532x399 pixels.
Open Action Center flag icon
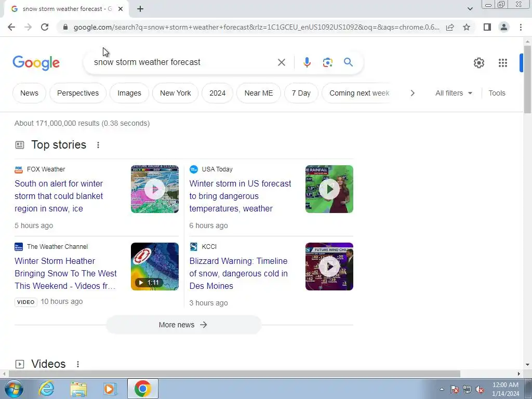[x=455, y=389]
